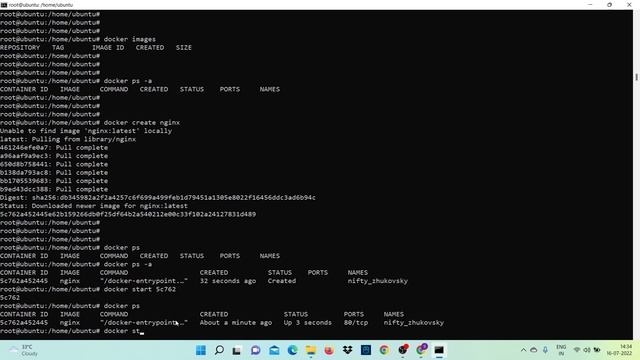Open Task View on the taskbar
640x360 pixels.
pyautogui.click(x=237, y=350)
